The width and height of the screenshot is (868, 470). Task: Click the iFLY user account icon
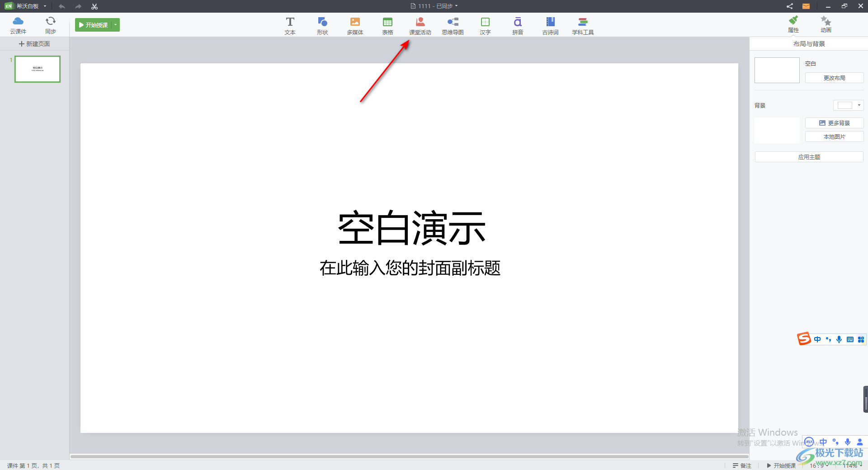point(860,442)
